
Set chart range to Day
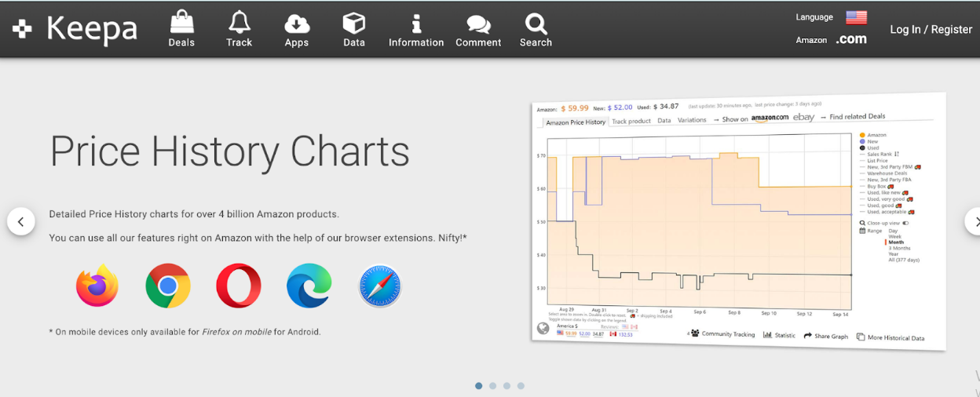tap(893, 231)
